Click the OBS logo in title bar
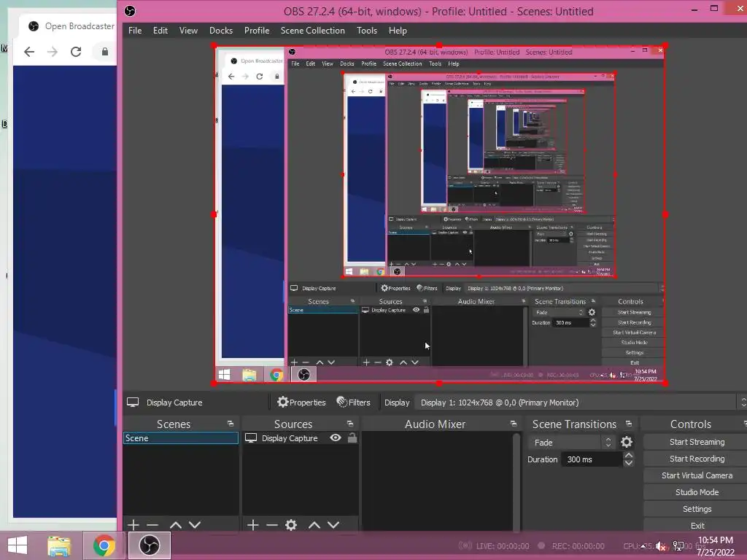The width and height of the screenshot is (747, 560). (x=130, y=11)
